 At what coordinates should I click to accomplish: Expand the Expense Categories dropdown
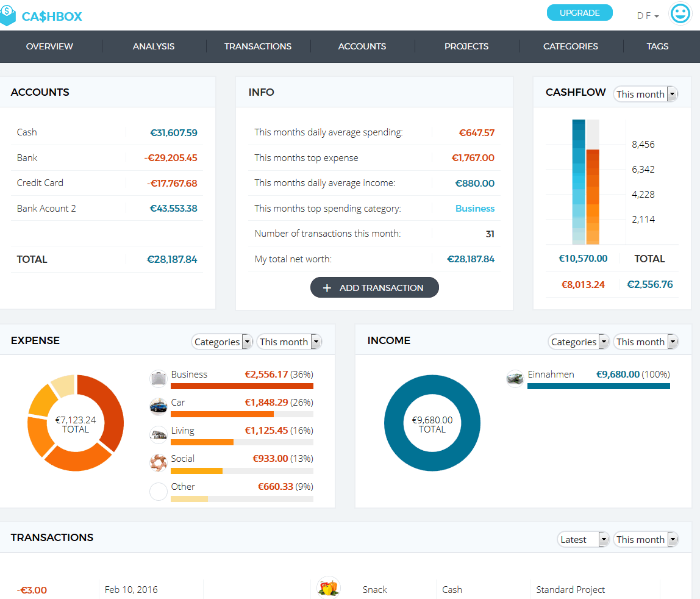[222, 342]
